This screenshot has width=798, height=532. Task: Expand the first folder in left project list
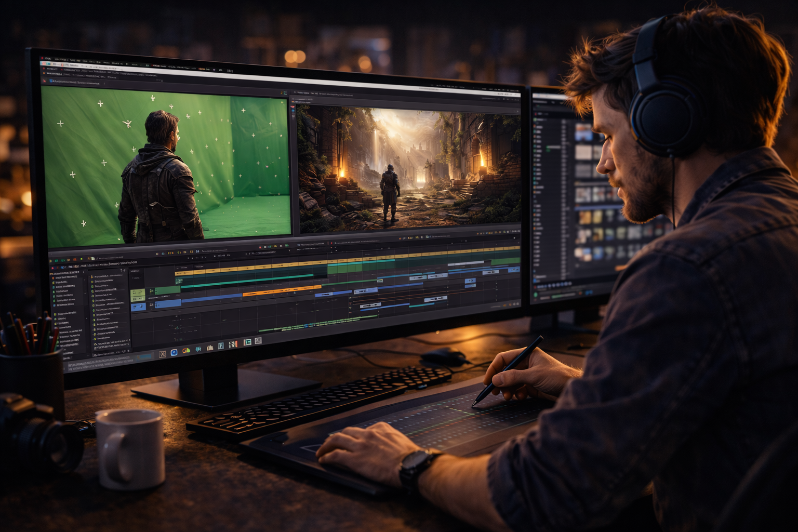click(53, 278)
